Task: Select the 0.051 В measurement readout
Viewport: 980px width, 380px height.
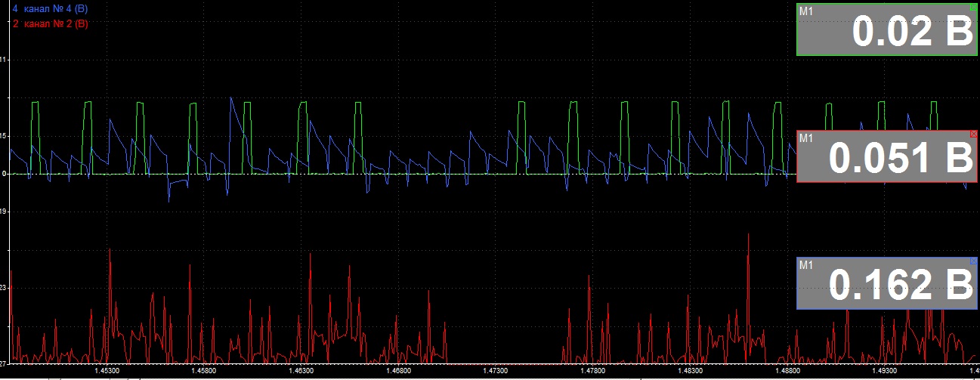Action: (x=901, y=159)
